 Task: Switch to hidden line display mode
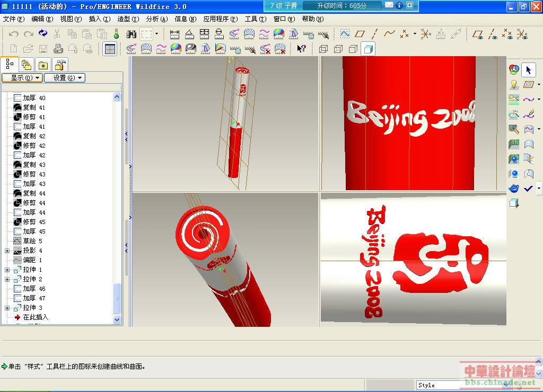[338, 49]
